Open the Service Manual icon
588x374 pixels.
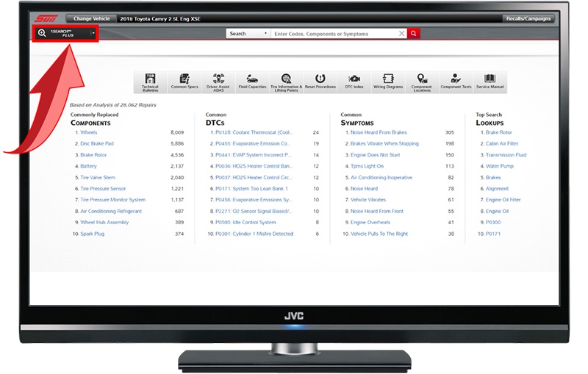click(x=490, y=82)
